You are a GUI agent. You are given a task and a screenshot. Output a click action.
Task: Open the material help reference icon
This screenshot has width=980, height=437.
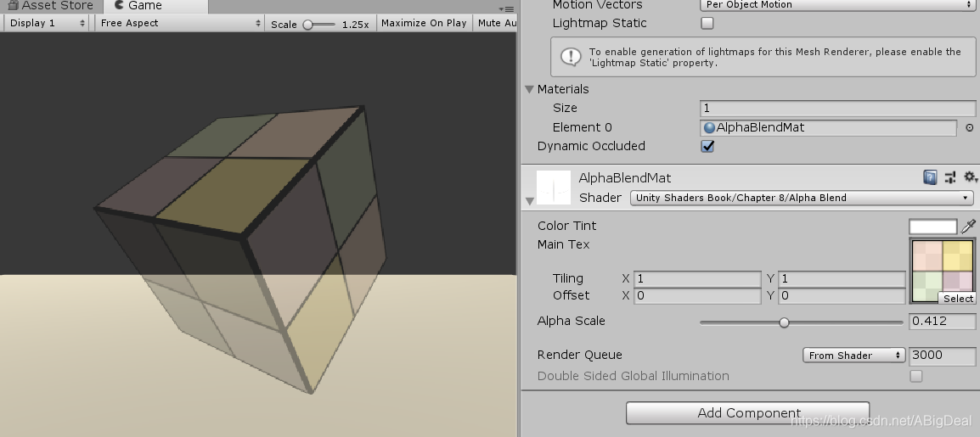(x=930, y=177)
